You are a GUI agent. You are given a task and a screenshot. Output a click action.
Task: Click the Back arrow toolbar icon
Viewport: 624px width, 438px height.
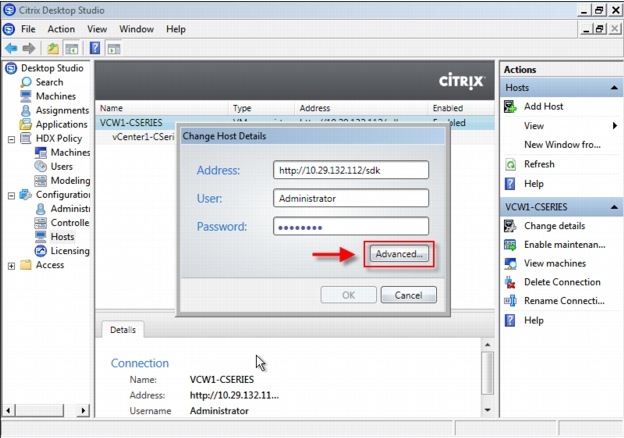click(11, 49)
